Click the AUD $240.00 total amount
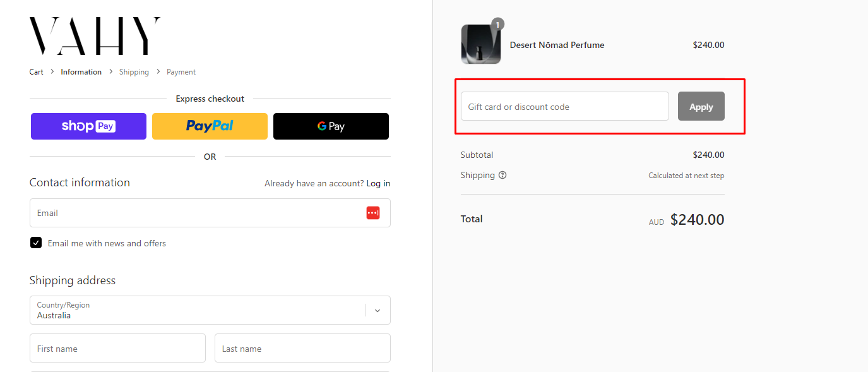This screenshot has height=372, width=868. coord(687,220)
